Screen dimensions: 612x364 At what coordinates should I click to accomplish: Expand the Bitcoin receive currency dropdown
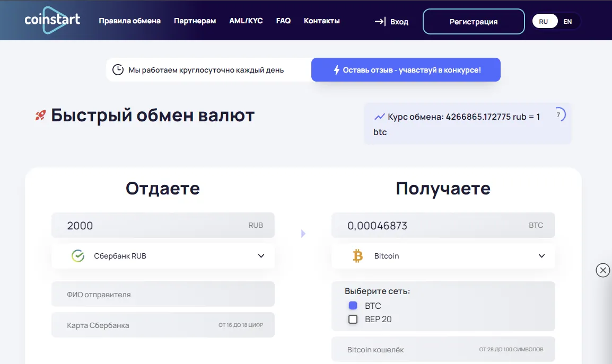pos(541,256)
